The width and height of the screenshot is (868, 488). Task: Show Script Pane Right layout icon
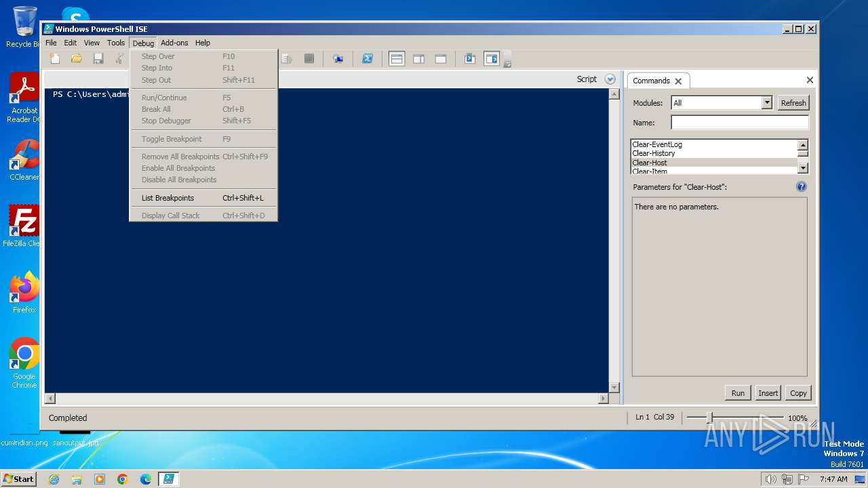click(418, 59)
